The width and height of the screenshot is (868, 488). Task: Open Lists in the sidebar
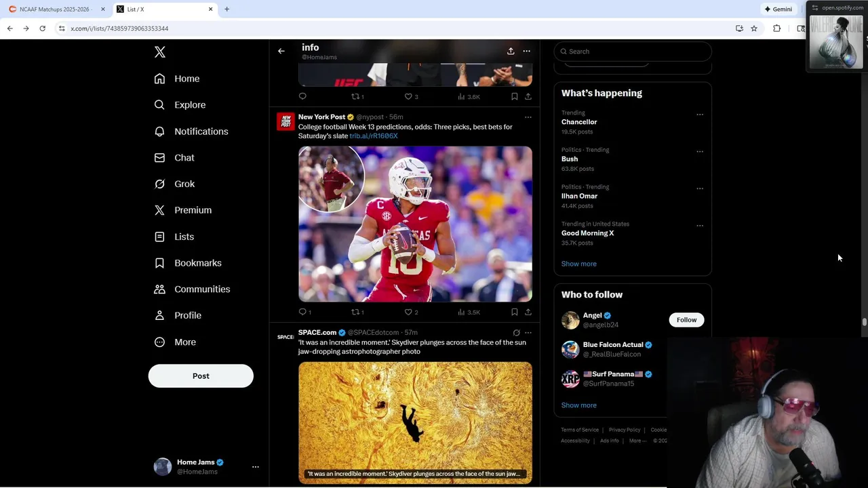tap(174, 237)
